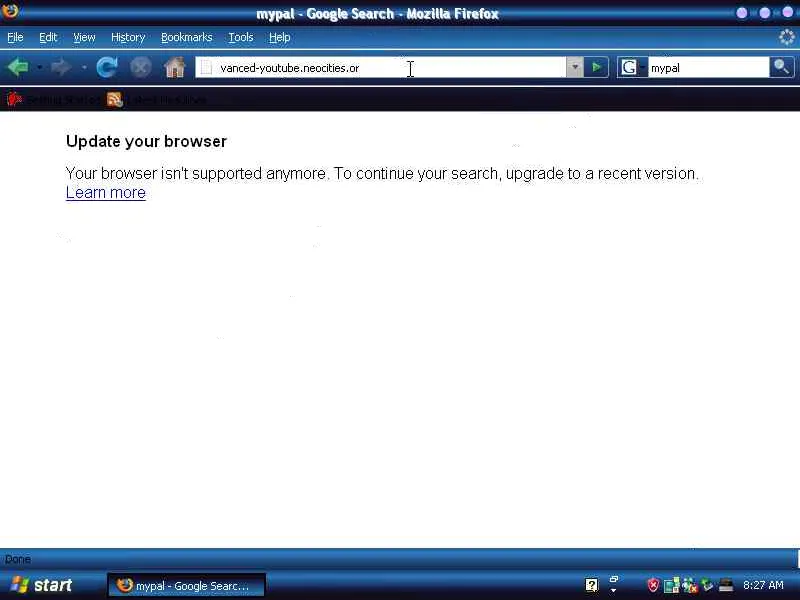Open the Tools menu

241,37
